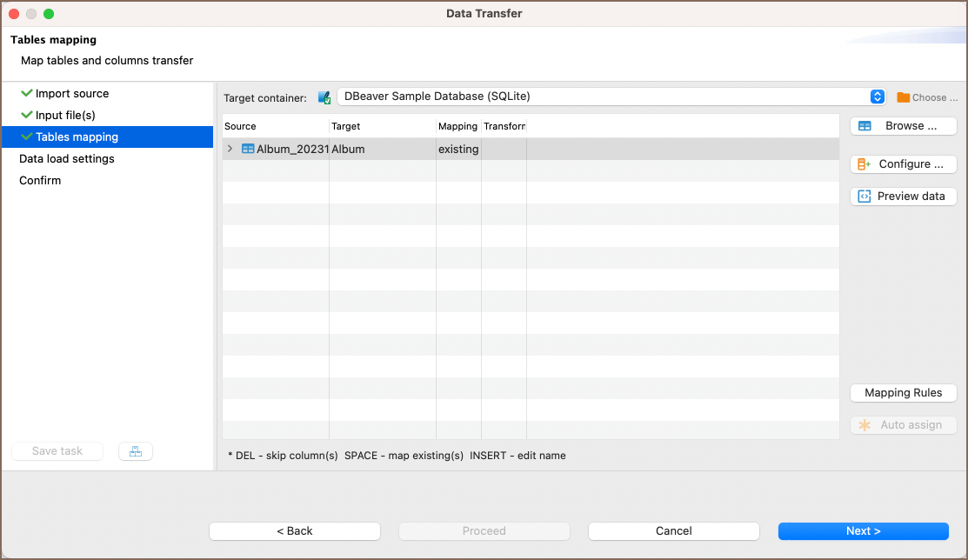Open the Data load settings step
This screenshot has width=968, height=560.
pyautogui.click(x=67, y=159)
